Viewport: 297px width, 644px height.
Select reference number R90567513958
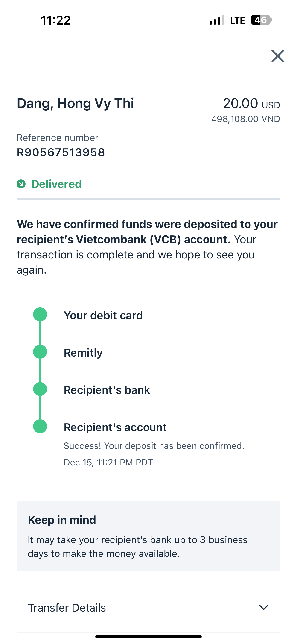point(61,152)
